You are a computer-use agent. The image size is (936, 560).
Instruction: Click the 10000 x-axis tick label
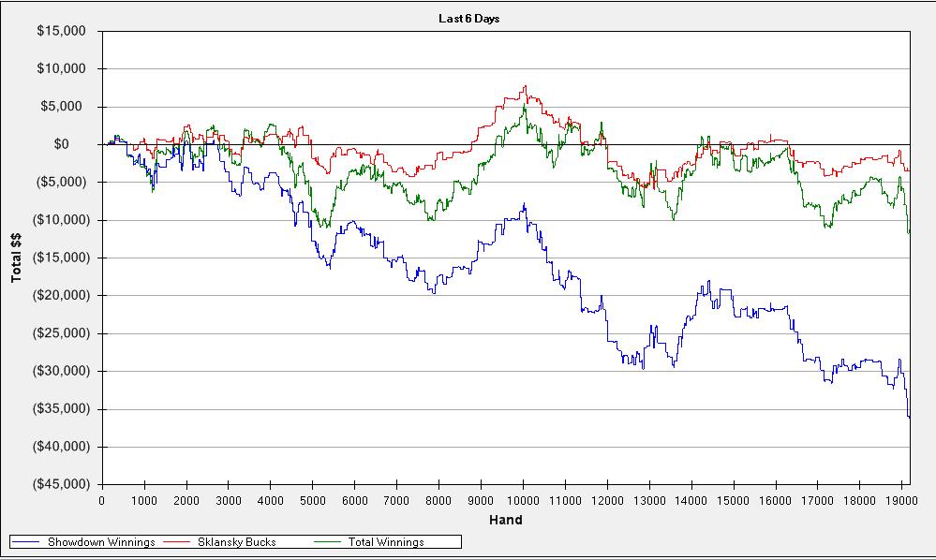(x=523, y=500)
